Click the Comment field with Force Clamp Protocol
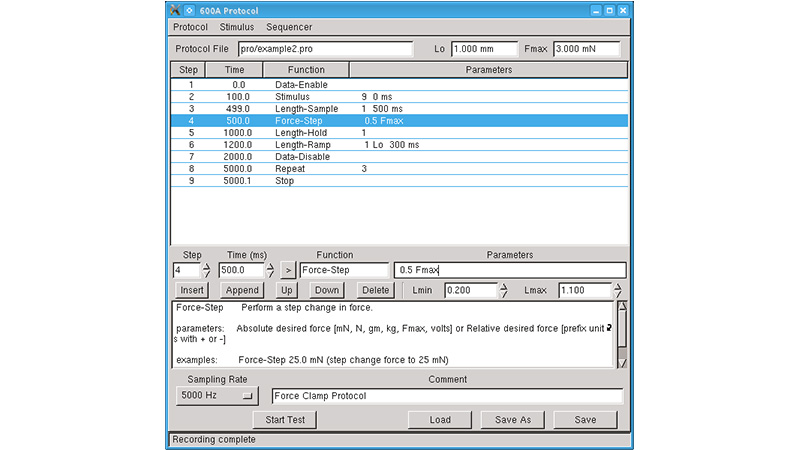This screenshot has height=450, width=800. coord(447,396)
